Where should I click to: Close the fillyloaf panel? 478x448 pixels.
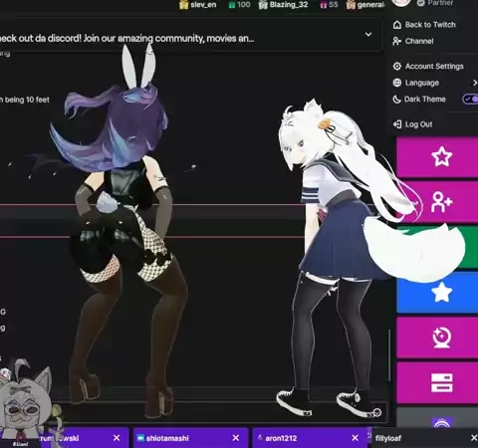[x=474, y=438]
